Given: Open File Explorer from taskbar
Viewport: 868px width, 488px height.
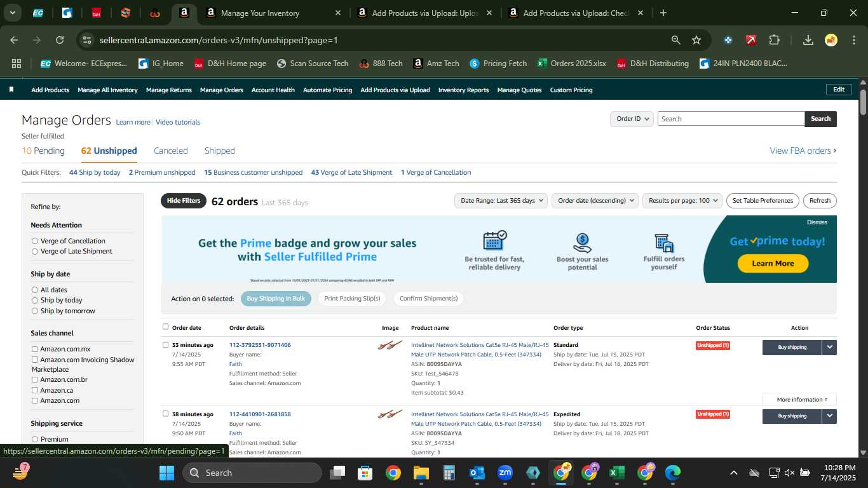Looking at the screenshot, I should tap(421, 473).
